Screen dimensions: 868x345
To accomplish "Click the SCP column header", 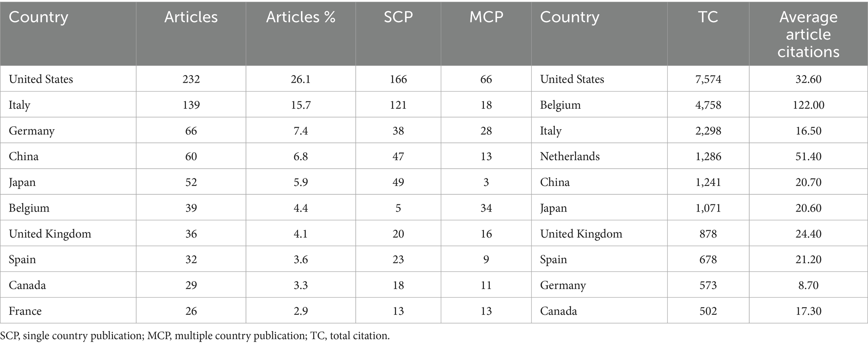I will click(x=398, y=17).
